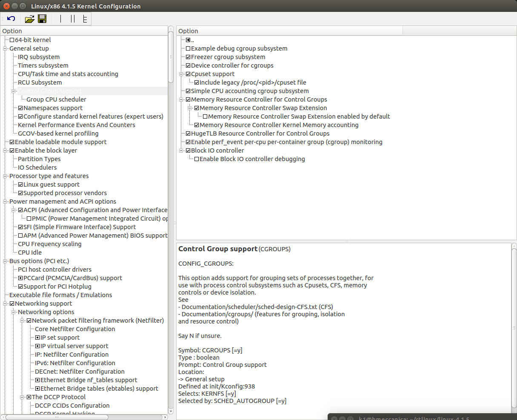The height and width of the screenshot is (420, 517).
Task: Click the right pane Option column header
Action: pyautogui.click(x=289, y=31)
